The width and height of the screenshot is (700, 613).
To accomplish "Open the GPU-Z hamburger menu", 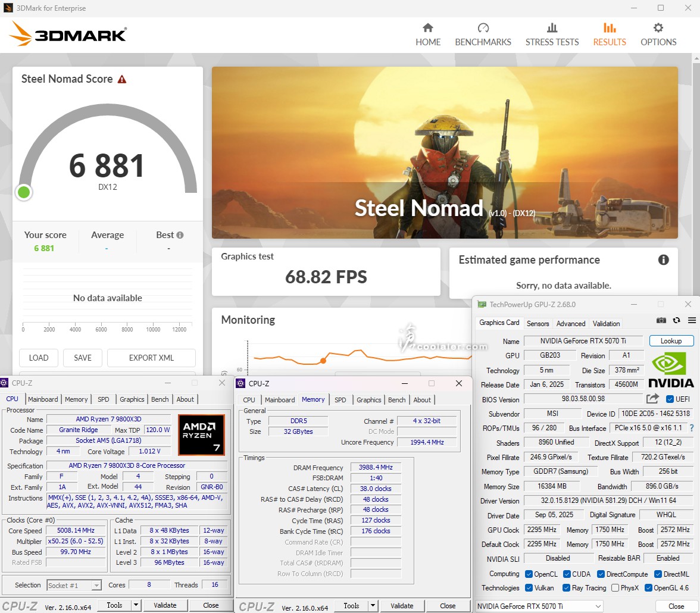I will [692, 321].
